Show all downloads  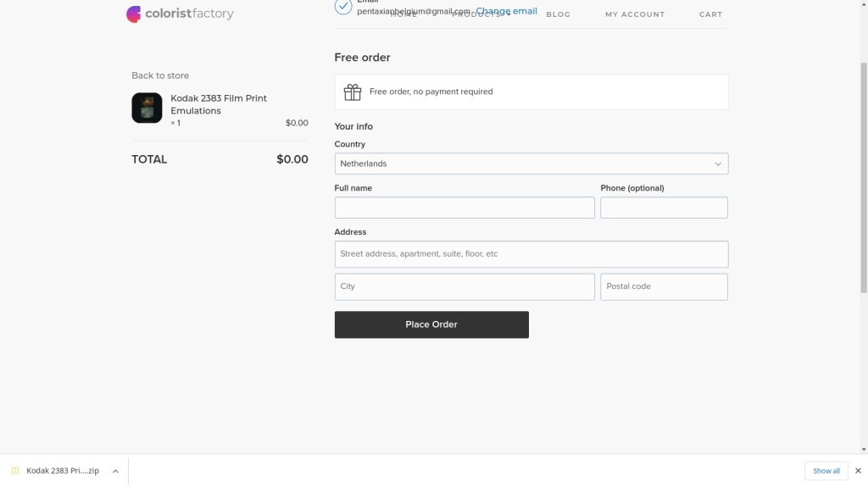(826, 471)
